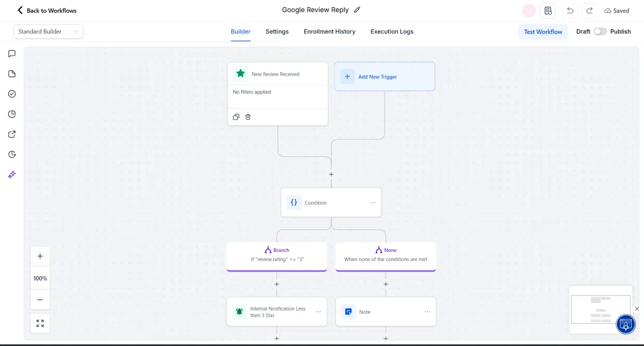Click the redo arrow icon
Screen dimensions: 644x346
tap(589, 10)
